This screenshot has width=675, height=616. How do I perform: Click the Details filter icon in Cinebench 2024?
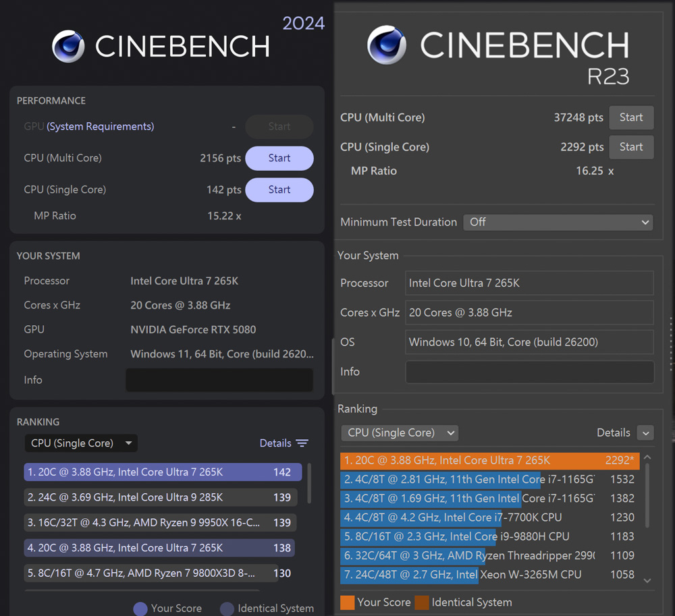(302, 443)
